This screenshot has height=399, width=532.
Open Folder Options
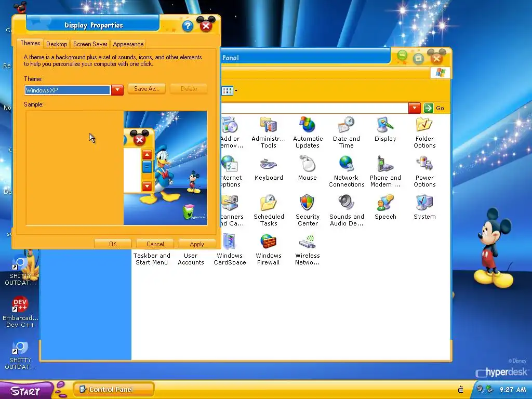tap(424, 132)
